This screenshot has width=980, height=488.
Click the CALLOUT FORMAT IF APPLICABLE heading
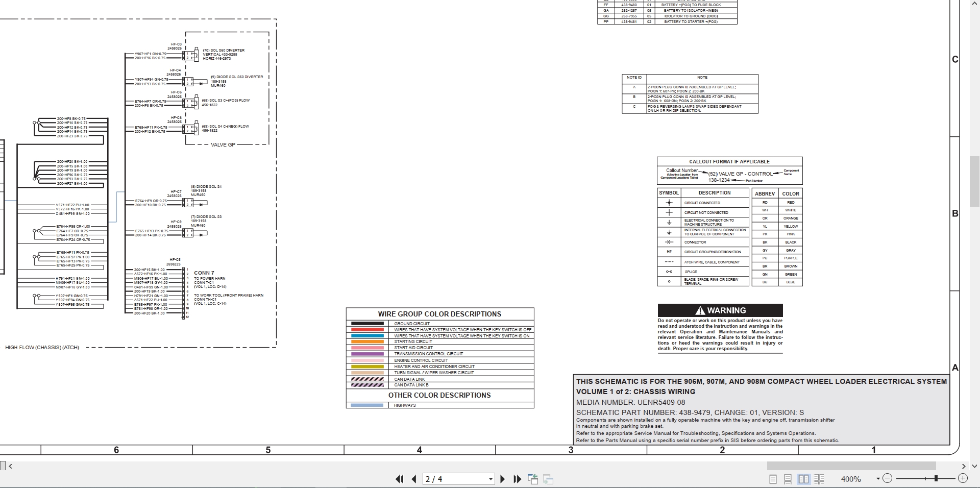tap(729, 161)
